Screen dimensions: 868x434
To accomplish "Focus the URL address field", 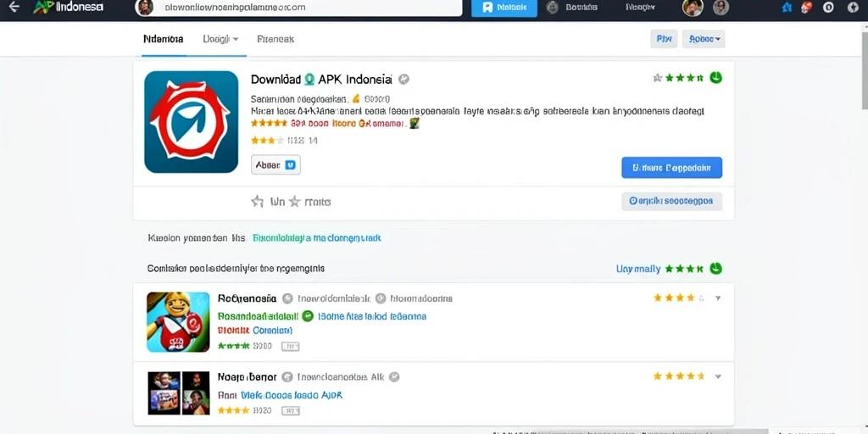I will point(299,8).
